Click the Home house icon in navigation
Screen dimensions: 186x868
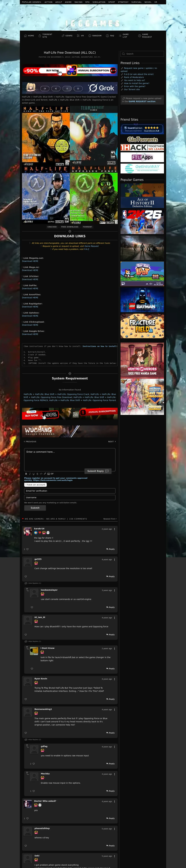click(25, 36)
